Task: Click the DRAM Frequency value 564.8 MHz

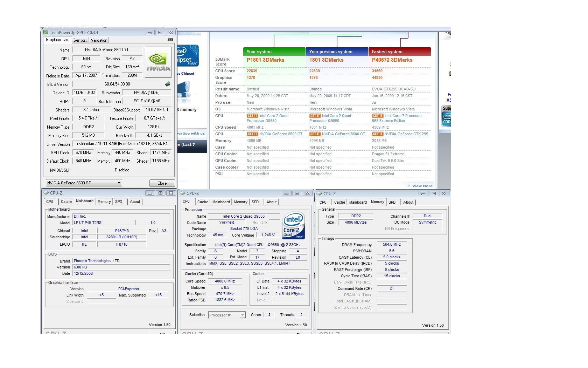Action: (x=392, y=244)
